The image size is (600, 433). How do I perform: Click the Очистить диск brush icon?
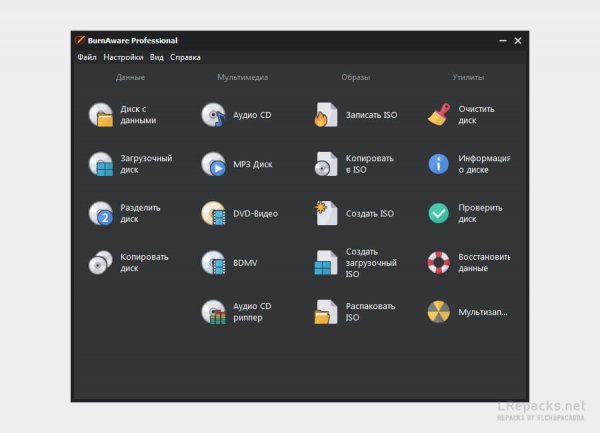click(x=439, y=114)
